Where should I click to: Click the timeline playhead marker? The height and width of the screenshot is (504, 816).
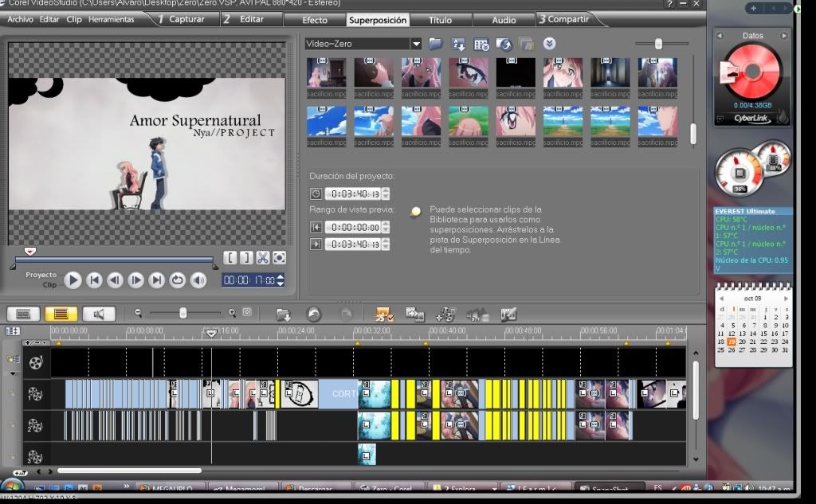pos(210,333)
